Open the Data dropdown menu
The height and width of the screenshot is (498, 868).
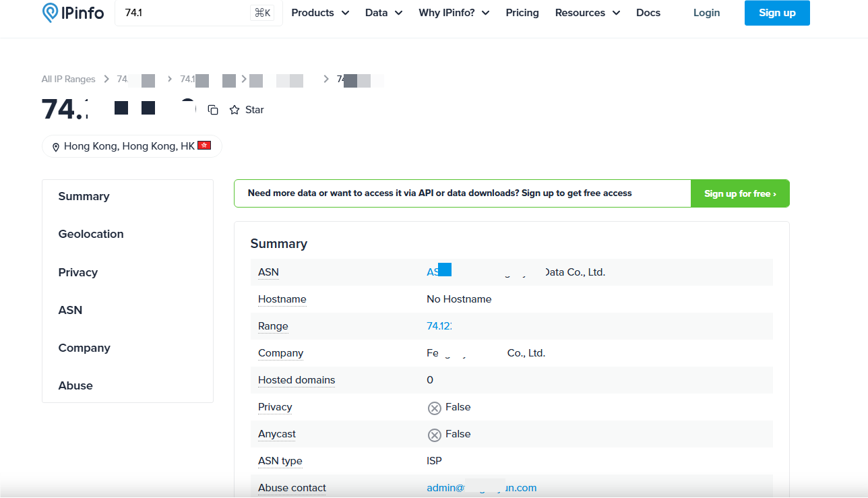pyautogui.click(x=383, y=13)
